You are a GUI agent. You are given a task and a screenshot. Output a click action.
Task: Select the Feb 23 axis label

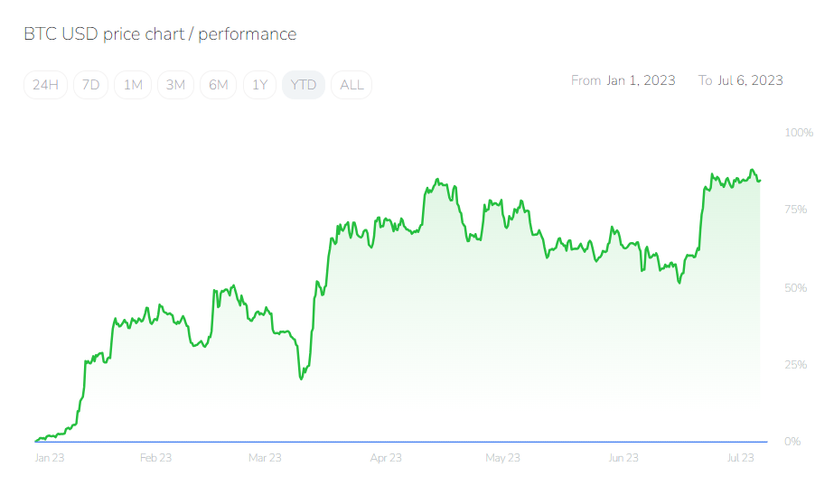pos(155,458)
